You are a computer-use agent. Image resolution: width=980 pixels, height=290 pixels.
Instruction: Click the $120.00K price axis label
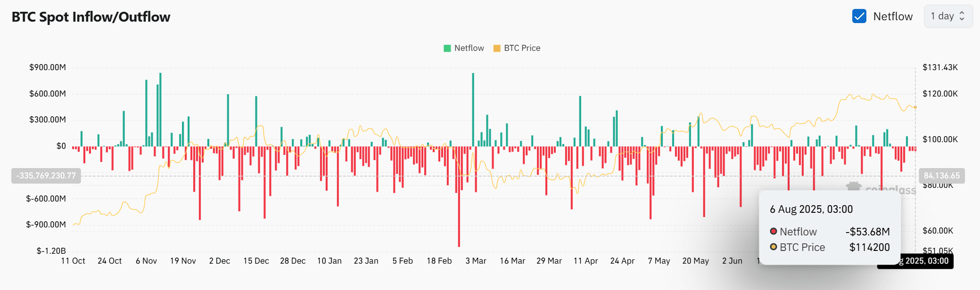coord(940,94)
